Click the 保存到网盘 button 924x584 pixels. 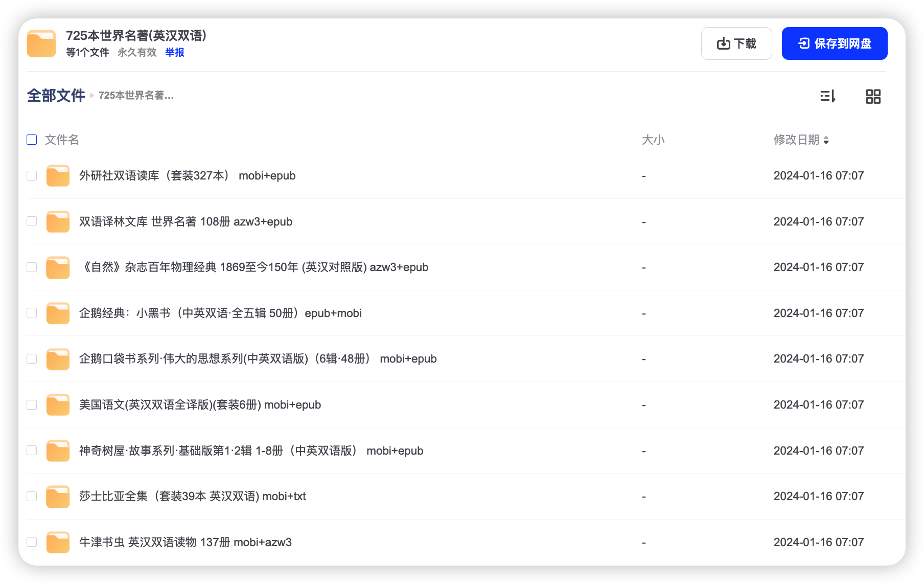tap(835, 43)
